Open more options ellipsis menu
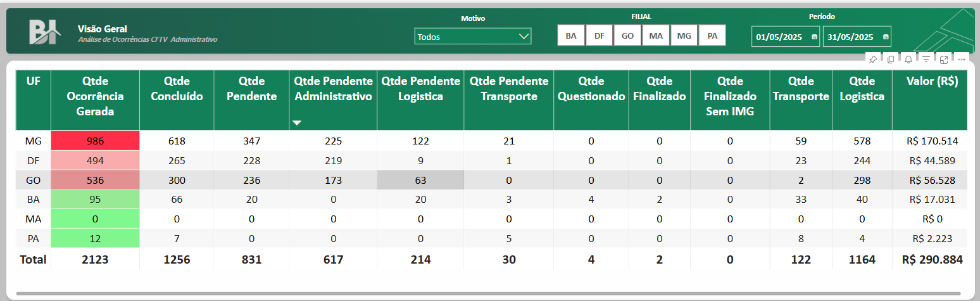The width and height of the screenshot is (980, 301). 962,60
